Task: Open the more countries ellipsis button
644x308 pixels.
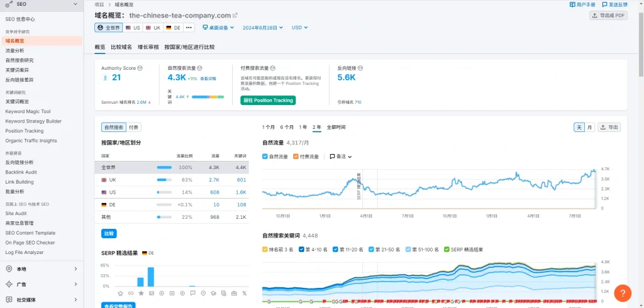Action: click(189, 28)
